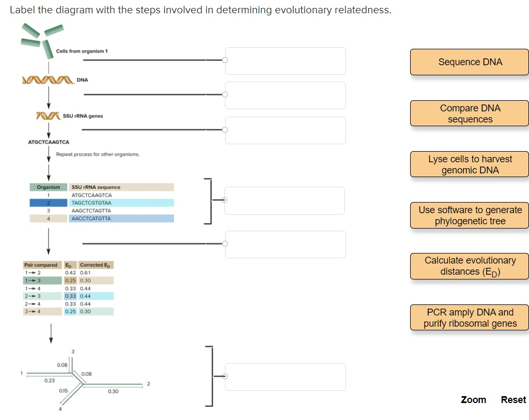Choose the 'Calculate evolutionary distances' label
Viewport: 529px width, 420px height.
[469, 266]
